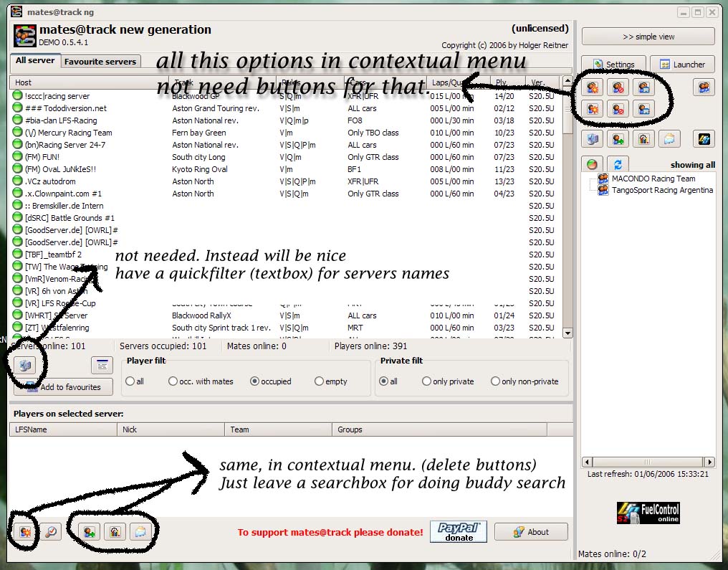Click the join-mate green arrow icon in right panel

click(x=618, y=138)
